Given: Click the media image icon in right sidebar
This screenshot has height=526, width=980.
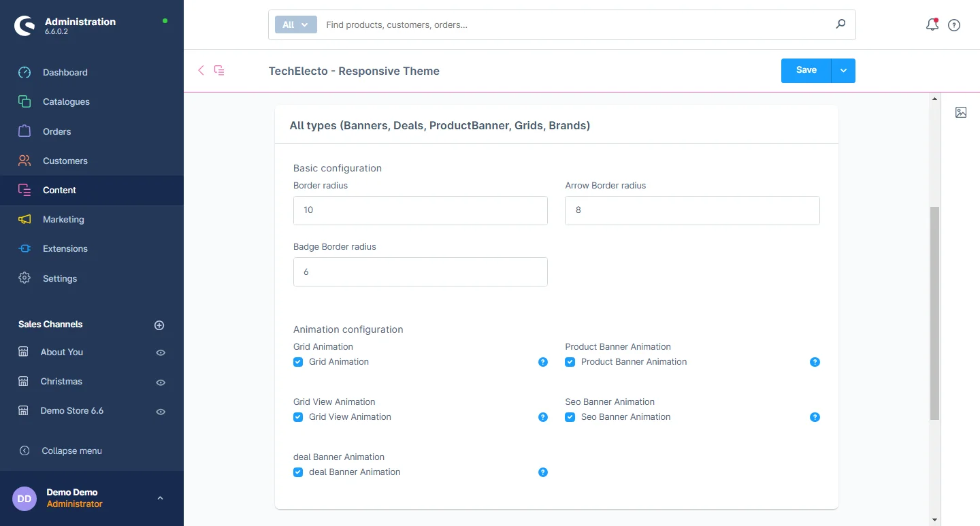Looking at the screenshot, I should (x=960, y=112).
